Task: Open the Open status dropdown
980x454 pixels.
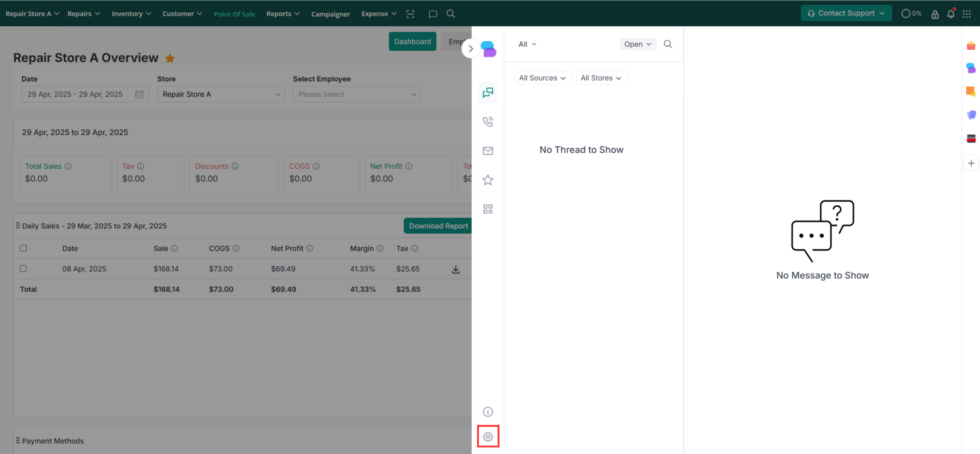Action: click(x=638, y=44)
